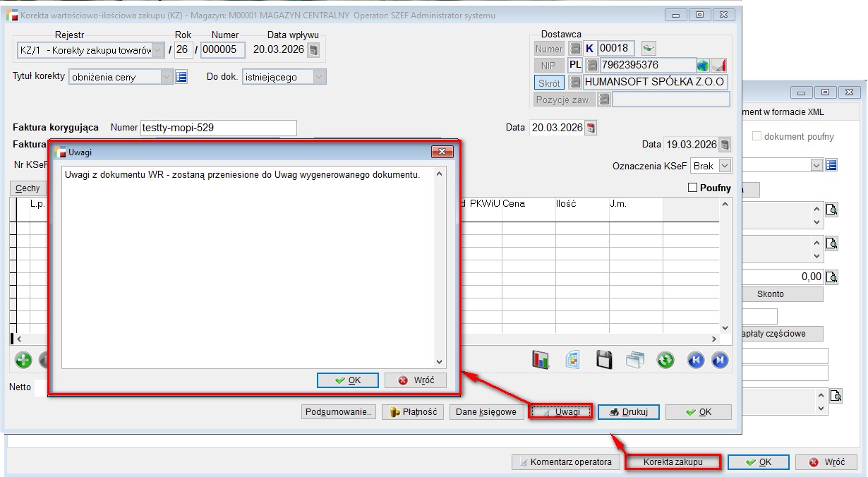Click the green plus add-item icon
This screenshot has width=868, height=477.
pos(23,360)
